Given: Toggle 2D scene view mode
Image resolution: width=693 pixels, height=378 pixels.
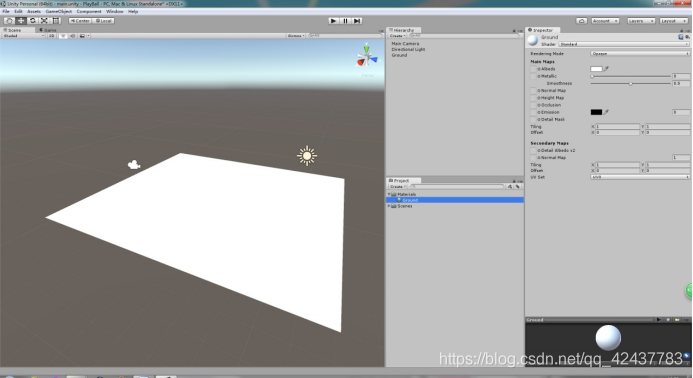Looking at the screenshot, I should [52, 36].
